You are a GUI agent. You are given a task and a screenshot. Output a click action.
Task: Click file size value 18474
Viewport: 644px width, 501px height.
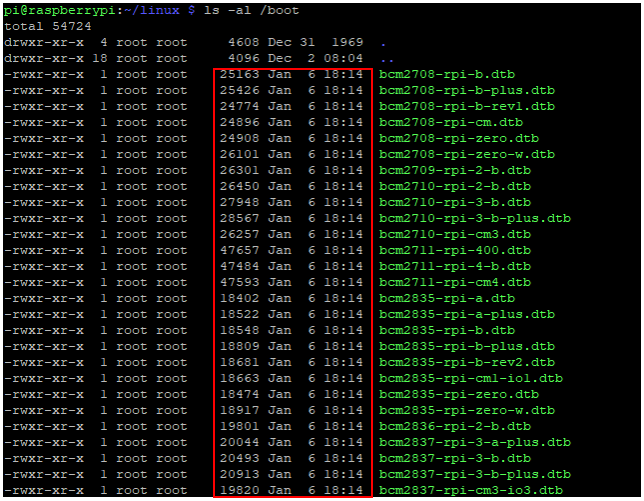pos(239,395)
